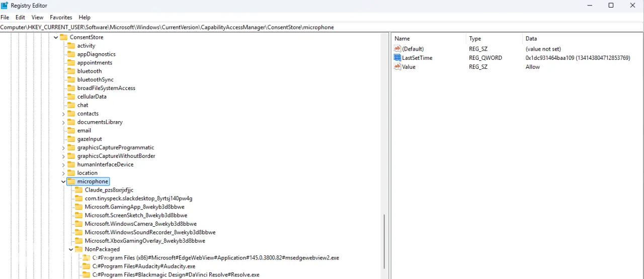Click the Claude_pzs8sxrjxfjjc folder icon
The image size is (644, 279).
[78, 190]
